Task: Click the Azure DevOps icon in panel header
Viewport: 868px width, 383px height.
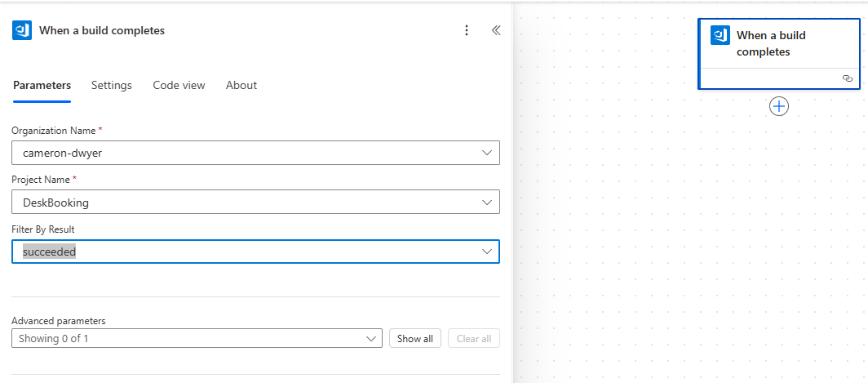Action: click(22, 30)
